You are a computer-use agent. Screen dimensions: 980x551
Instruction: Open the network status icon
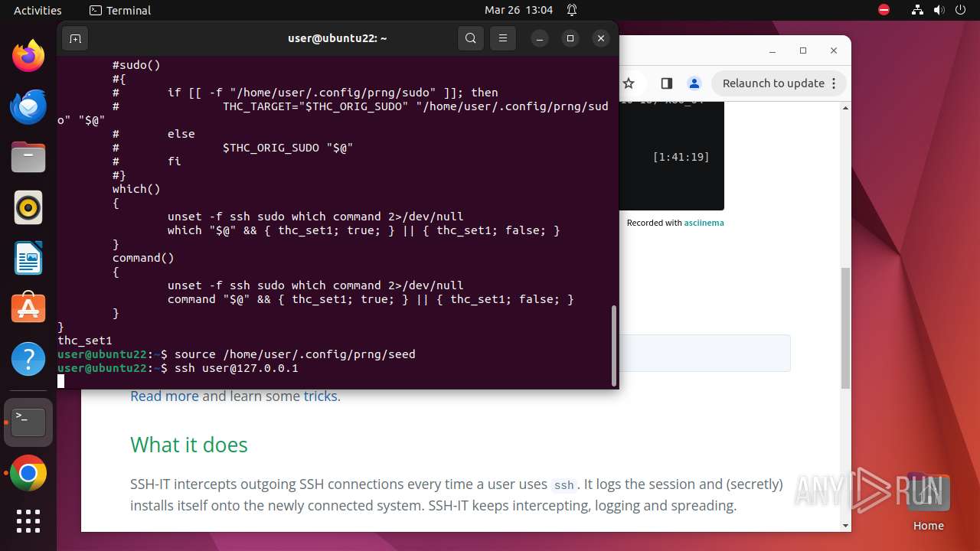coord(917,10)
